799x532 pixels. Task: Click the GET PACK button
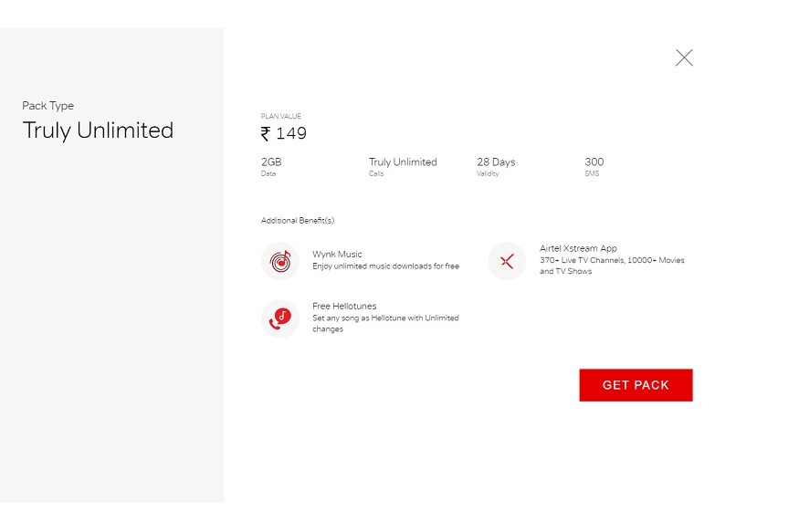[636, 385]
